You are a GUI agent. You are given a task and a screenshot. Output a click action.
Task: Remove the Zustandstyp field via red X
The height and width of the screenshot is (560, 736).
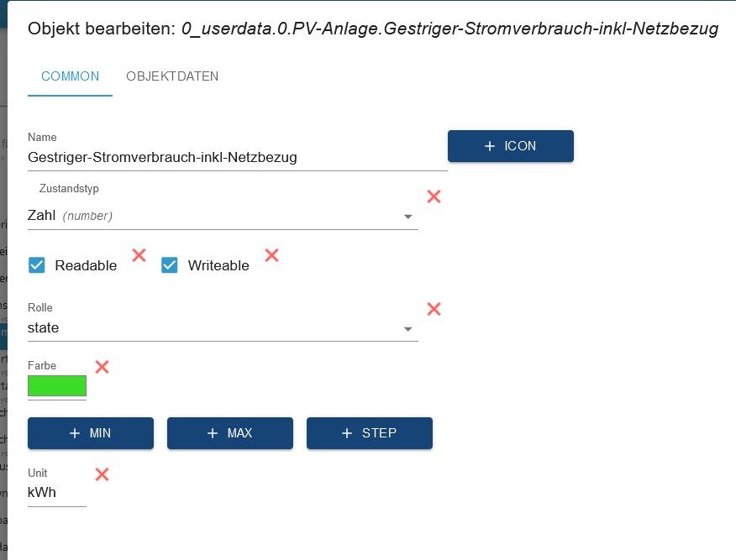[434, 196]
